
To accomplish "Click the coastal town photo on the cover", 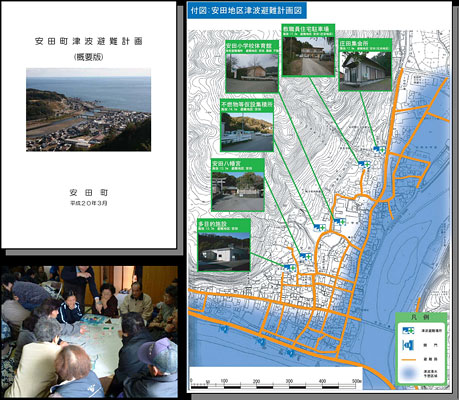I will click(x=88, y=110).
